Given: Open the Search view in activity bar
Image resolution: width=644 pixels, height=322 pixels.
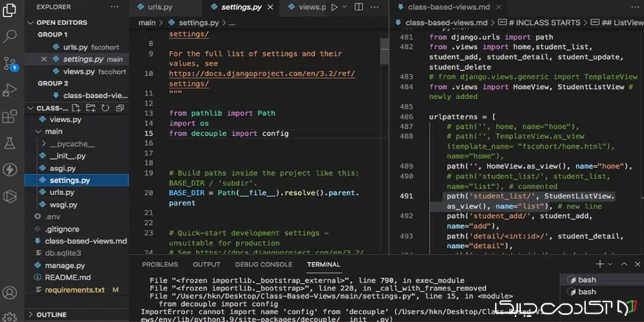Looking at the screenshot, I should pyautogui.click(x=10, y=35).
